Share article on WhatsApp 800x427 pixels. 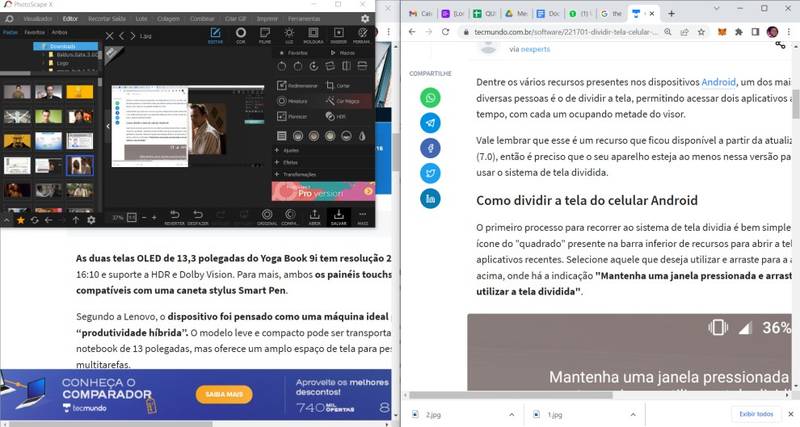tap(430, 97)
